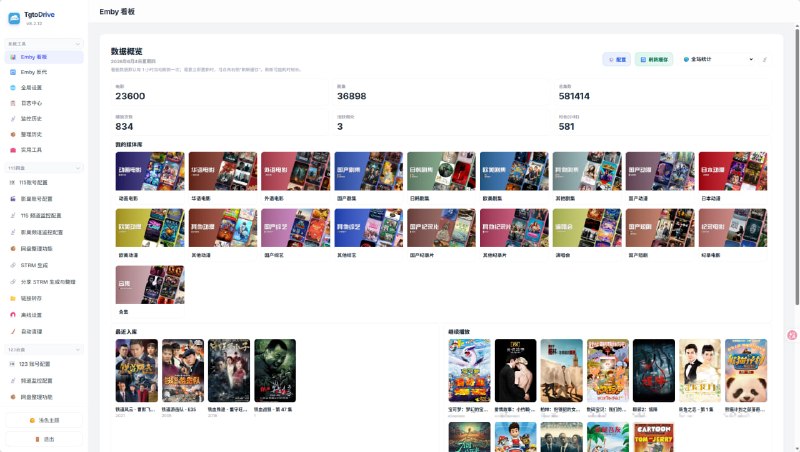Open the 国产综艺 library
The height and width of the screenshot is (452, 800).
(x=296, y=233)
